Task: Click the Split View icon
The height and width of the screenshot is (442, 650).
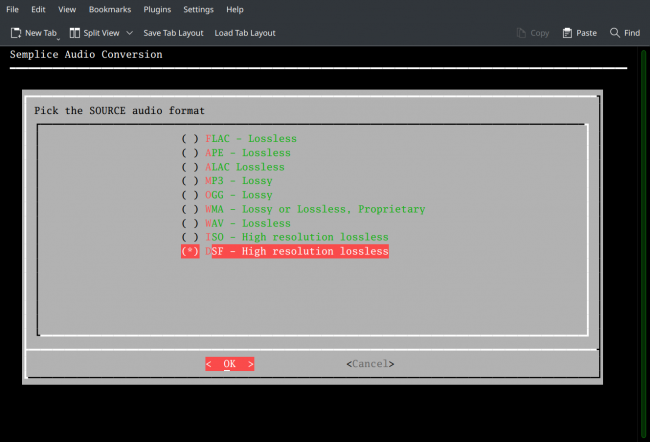Action: (x=75, y=33)
